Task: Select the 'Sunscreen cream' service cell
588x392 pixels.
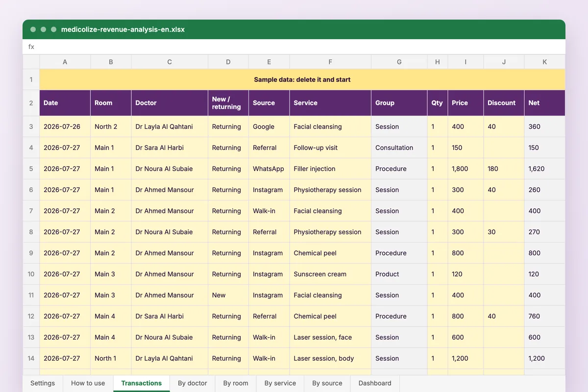Action: click(x=330, y=274)
